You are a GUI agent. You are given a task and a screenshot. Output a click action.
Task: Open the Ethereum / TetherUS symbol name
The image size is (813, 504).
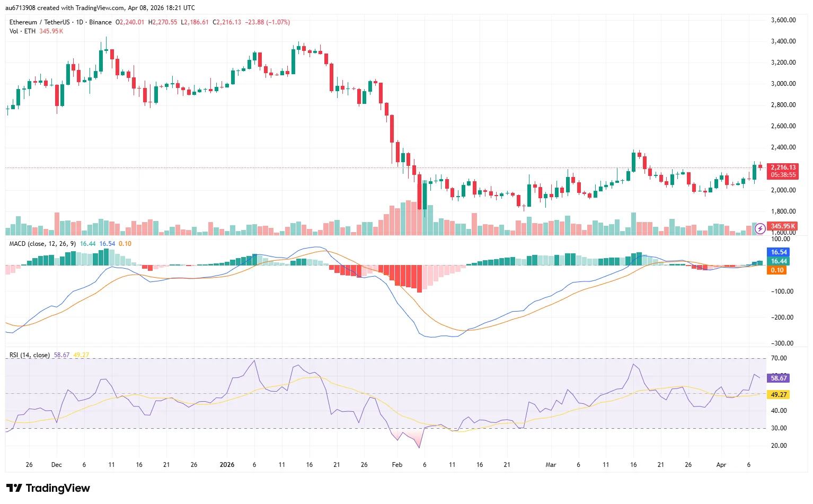click(41, 22)
